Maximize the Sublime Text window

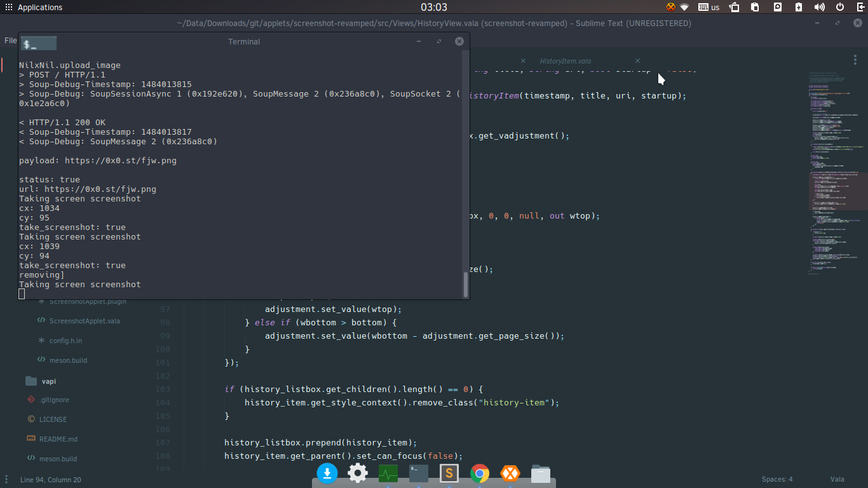(x=839, y=23)
